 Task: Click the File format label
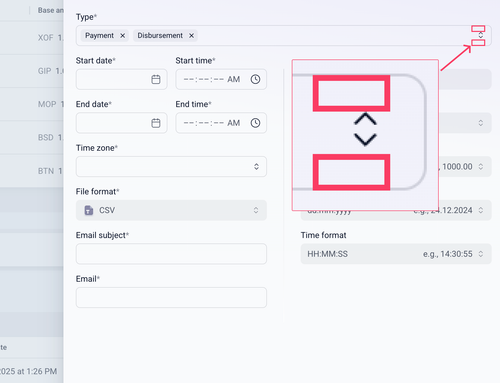pyautogui.click(x=96, y=192)
